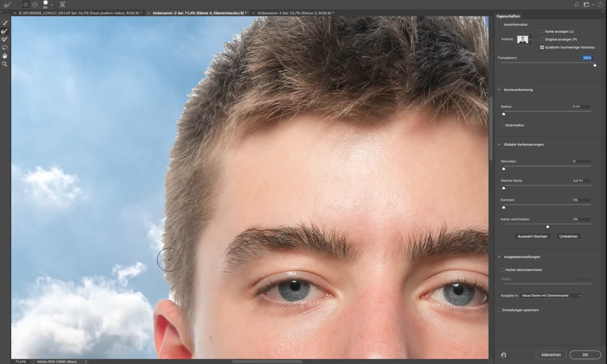
Task: Open the Ausgabe in dropdown
Action: [x=550, y=295]
